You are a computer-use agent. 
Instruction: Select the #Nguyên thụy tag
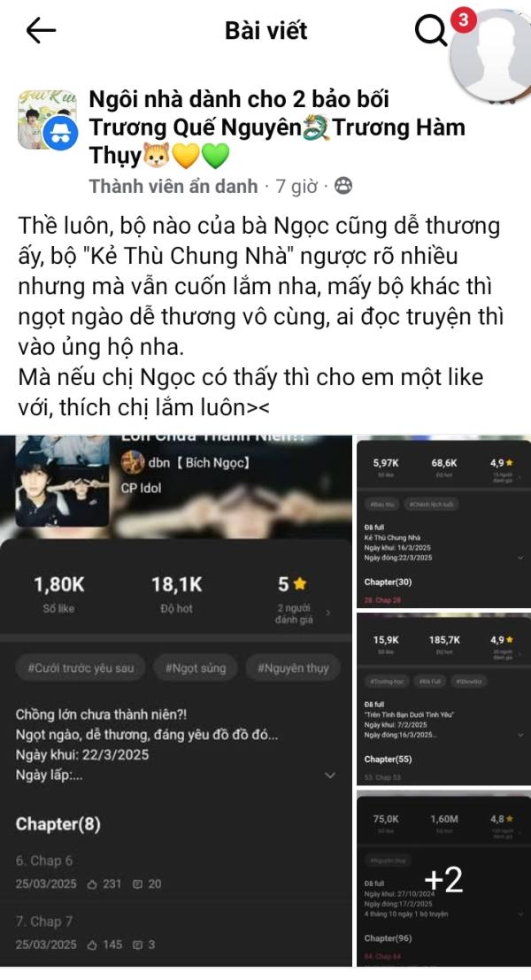click(x=293, y=668)
